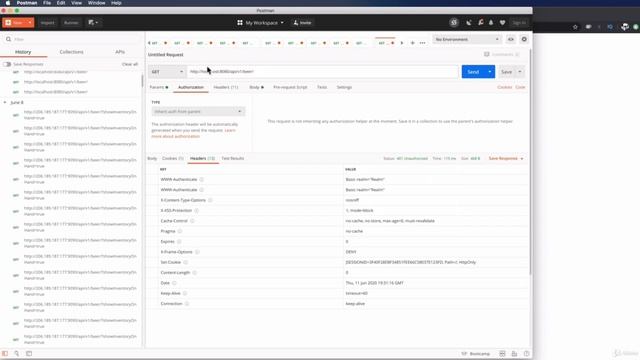The height and width of the screenshot is (360, 640).
Task: Click the Save button
Action: 507,72
